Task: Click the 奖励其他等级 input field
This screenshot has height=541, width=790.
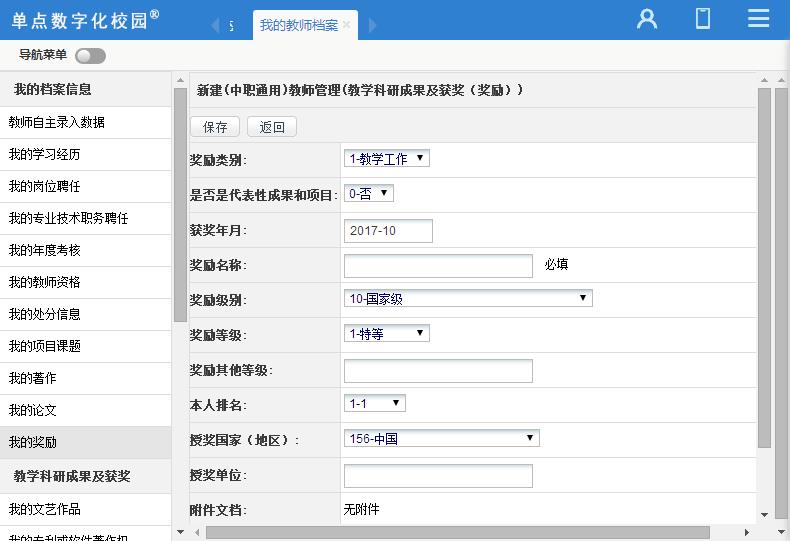Action: 438,371
